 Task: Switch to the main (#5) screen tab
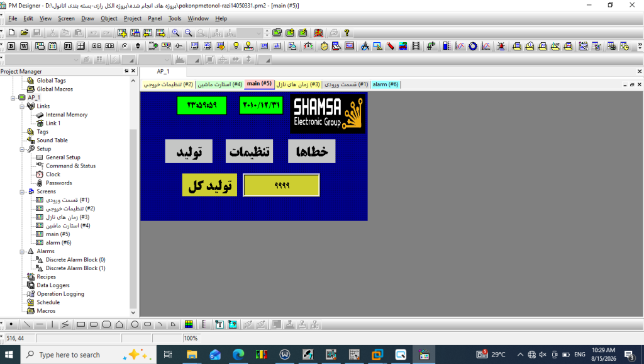pyautogui.click(x=259, y=84)
